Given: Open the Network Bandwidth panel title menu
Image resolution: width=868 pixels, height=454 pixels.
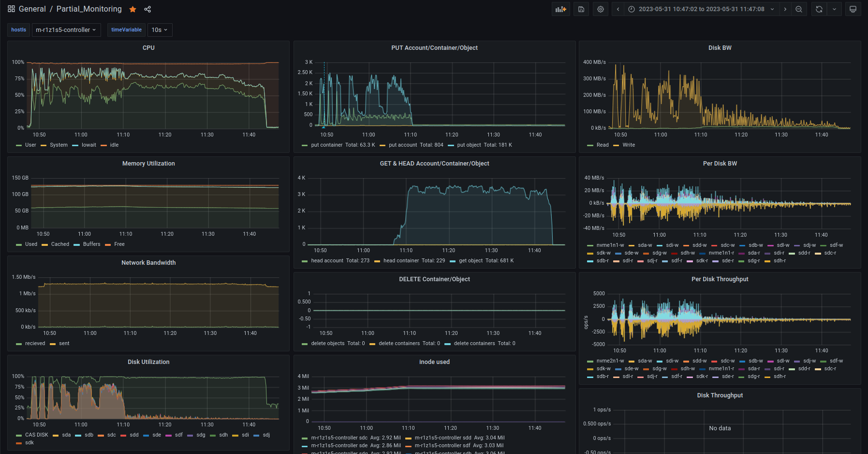Looking at the screenshot, I should 148,263.
